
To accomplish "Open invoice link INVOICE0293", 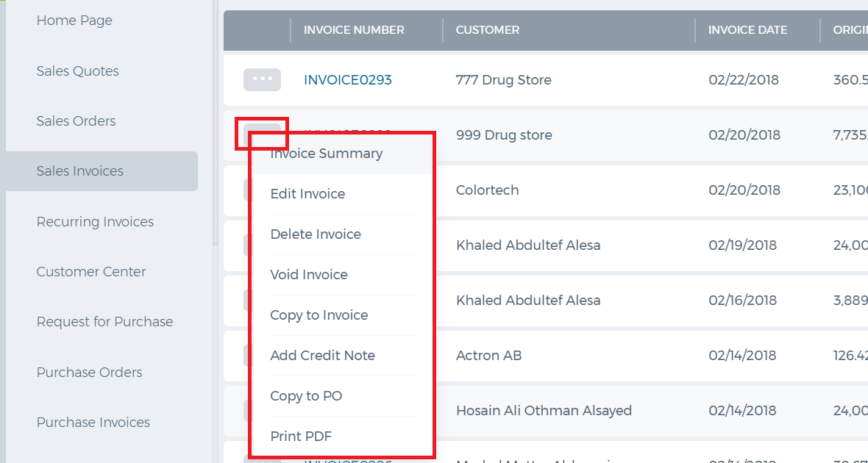I will (x=348, y=79).
